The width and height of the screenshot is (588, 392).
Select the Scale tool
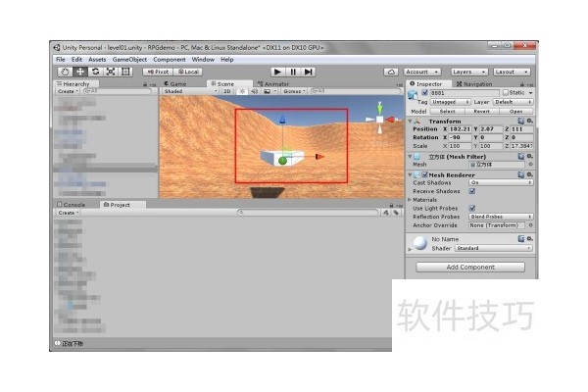[x=111, y=72]
